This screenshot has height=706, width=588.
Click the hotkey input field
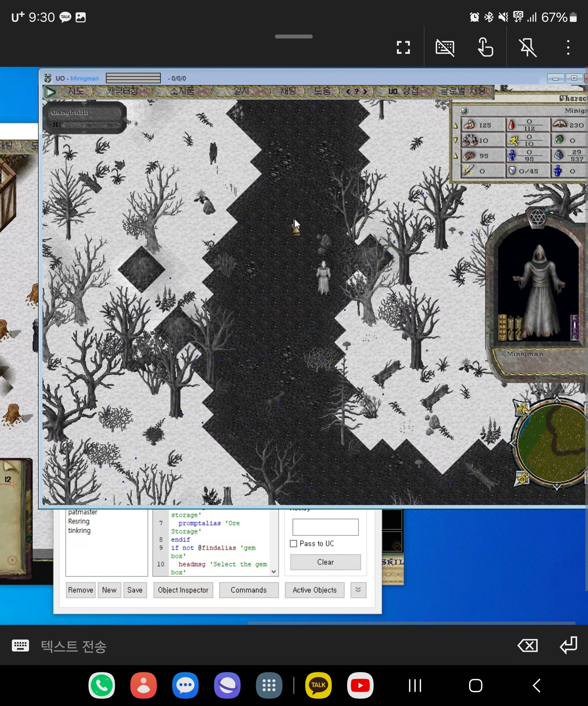[325, 527]
